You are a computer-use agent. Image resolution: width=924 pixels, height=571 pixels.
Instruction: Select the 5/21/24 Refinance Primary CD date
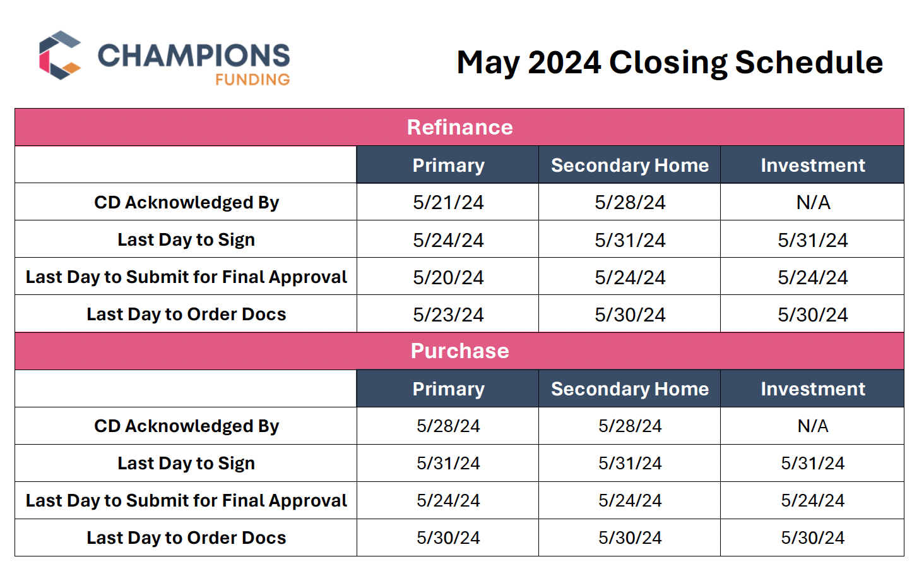(448, 203)
